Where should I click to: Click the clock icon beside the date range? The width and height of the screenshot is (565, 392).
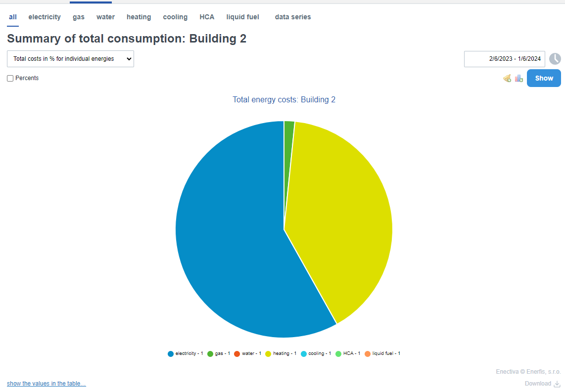555,59
